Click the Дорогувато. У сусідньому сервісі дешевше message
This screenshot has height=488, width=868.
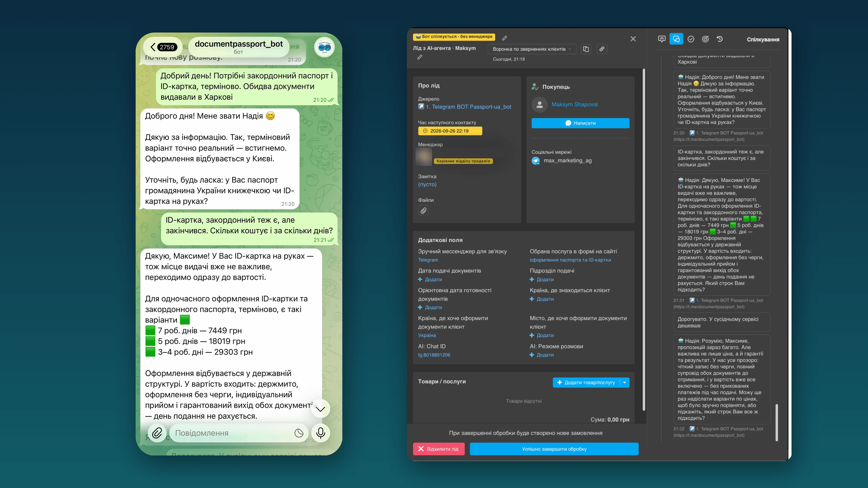coord(722,322)
